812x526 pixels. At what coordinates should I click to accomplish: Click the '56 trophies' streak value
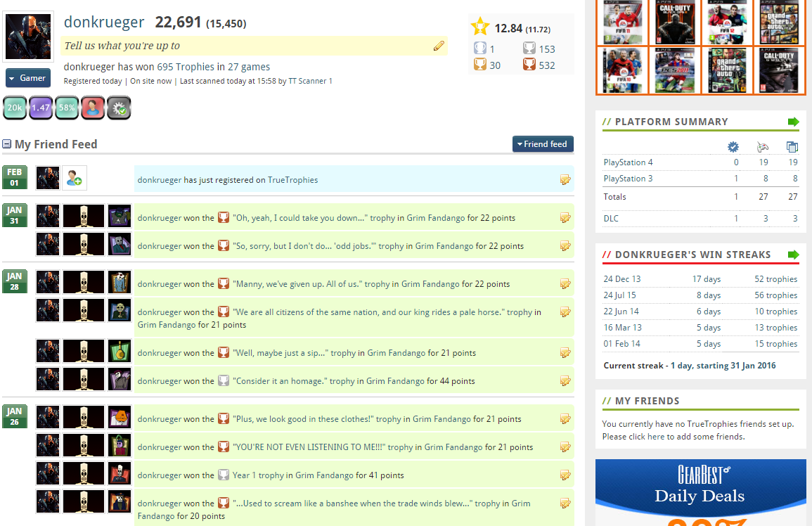tap(775, 295)
